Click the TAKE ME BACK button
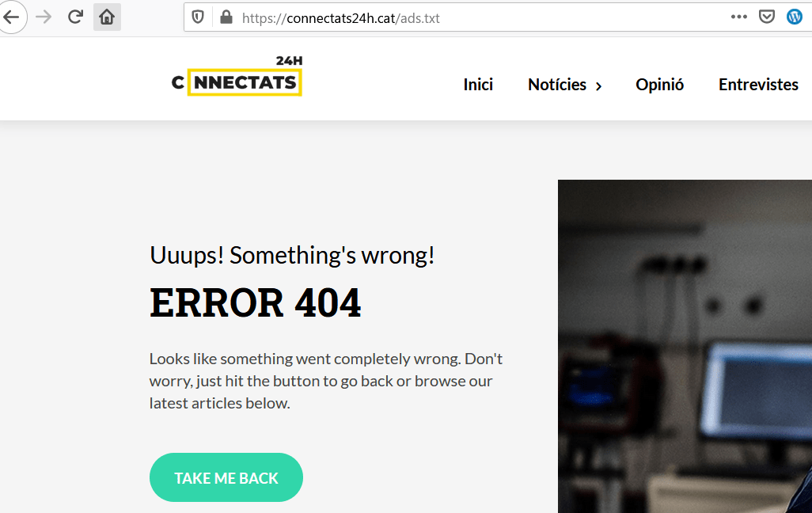This screenshot has width=812, height=513. (x=226, y=477)
